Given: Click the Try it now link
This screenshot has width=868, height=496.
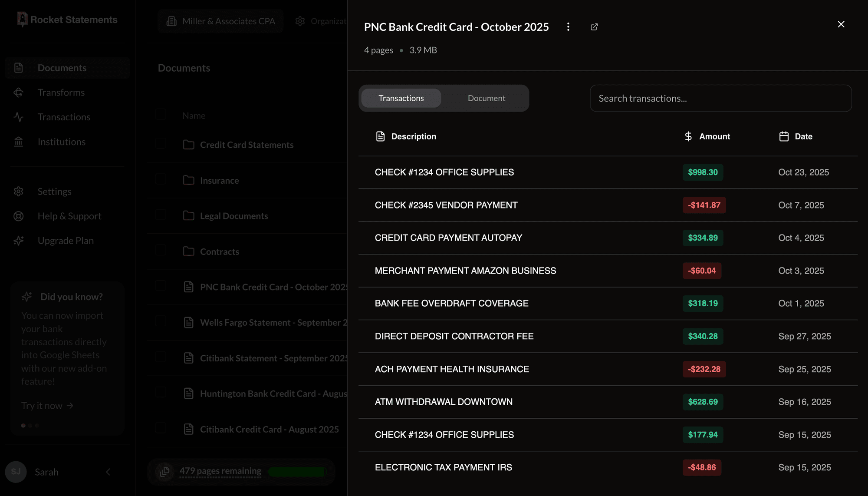Looking at the screenshot, I should pos(47,405).
